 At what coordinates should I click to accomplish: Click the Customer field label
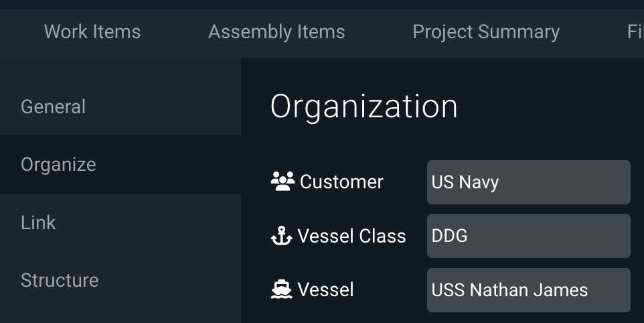[341, 182]
